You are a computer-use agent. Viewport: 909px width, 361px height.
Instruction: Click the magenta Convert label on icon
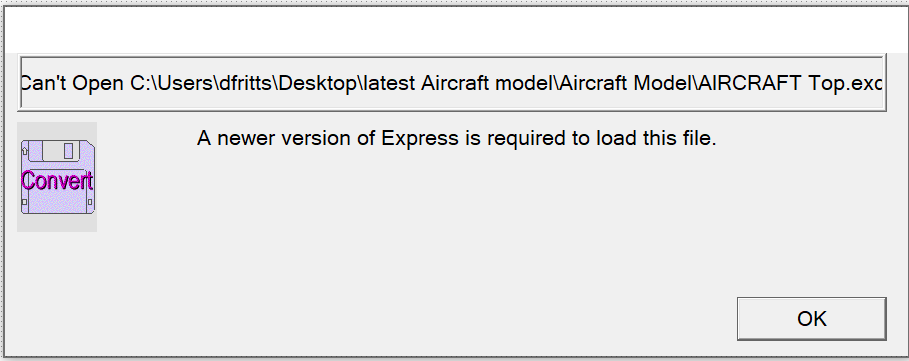[x=57, y=181]
